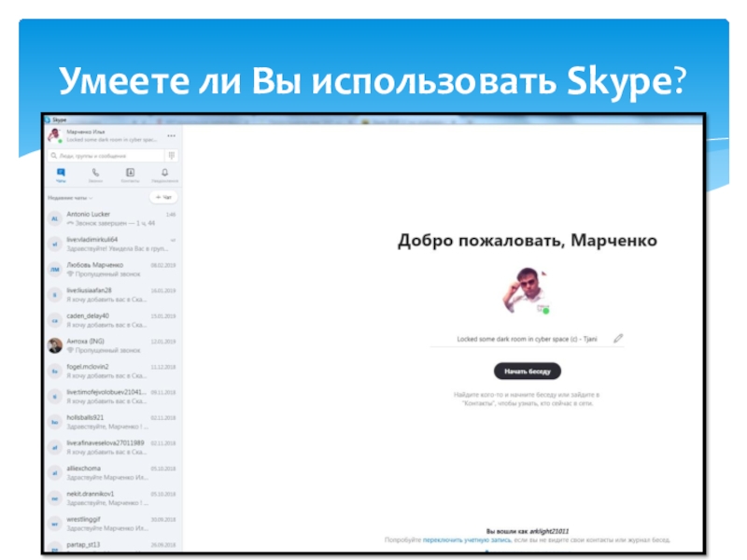Click the Антоха (ING) photo avatar

55,345
